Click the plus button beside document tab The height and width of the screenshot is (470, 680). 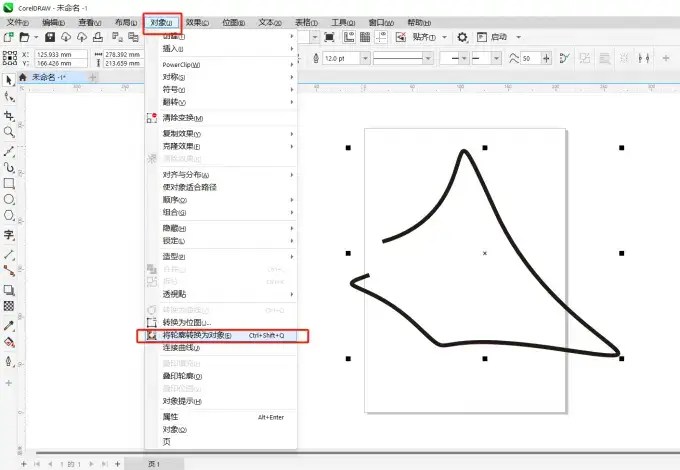click(92, 77)
